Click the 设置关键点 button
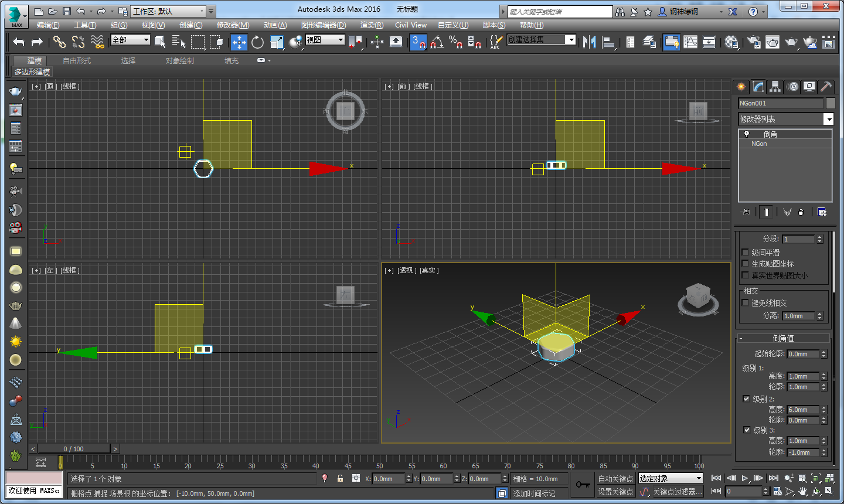The width and height of the screenshot is (844, 504). (x=615, y=492)
